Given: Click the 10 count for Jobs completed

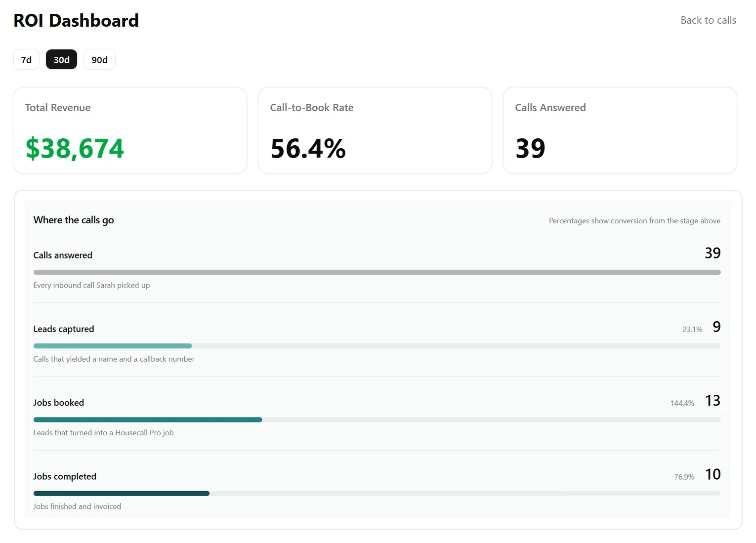Looking at the screenshot, I should pyautogui.click(x=713, y=474).
